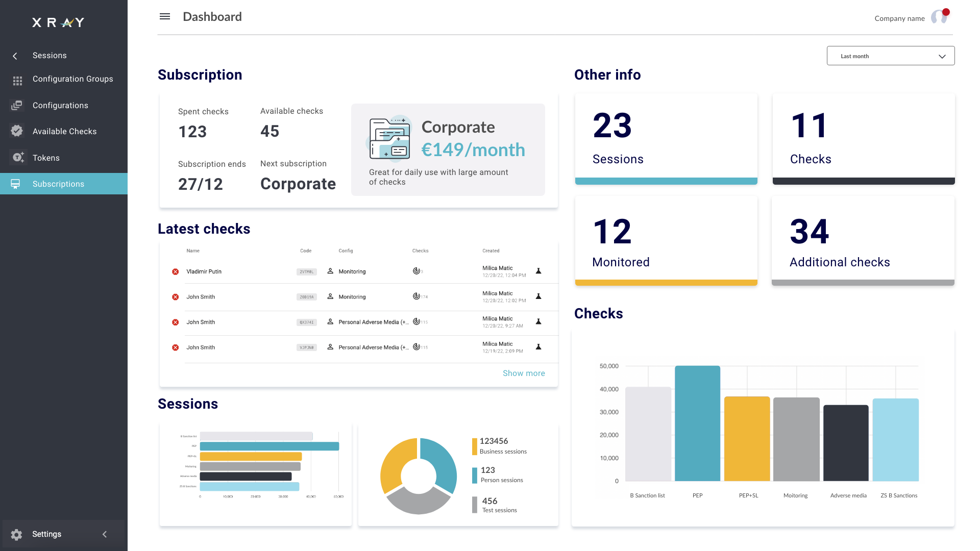Click the red delete toggle on Vladimir Putin row

click(175, 271)
